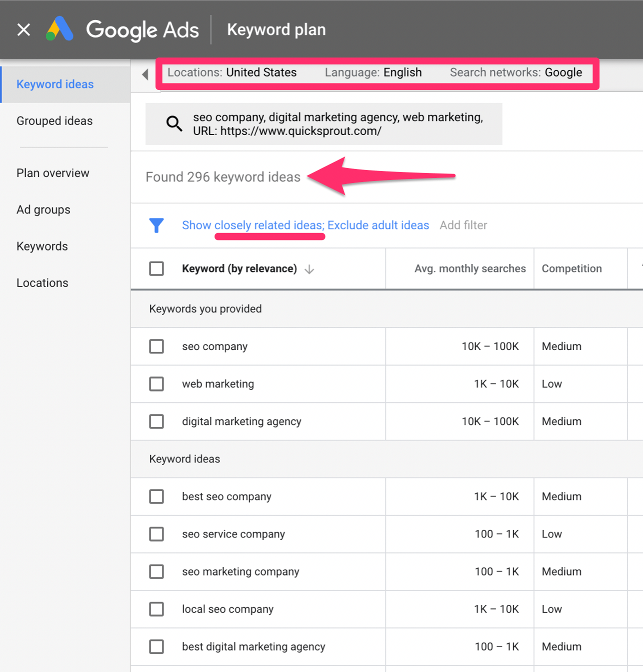Click seo service company keyword text
Viewport: 643px width, 672px height.
point(233,534)
